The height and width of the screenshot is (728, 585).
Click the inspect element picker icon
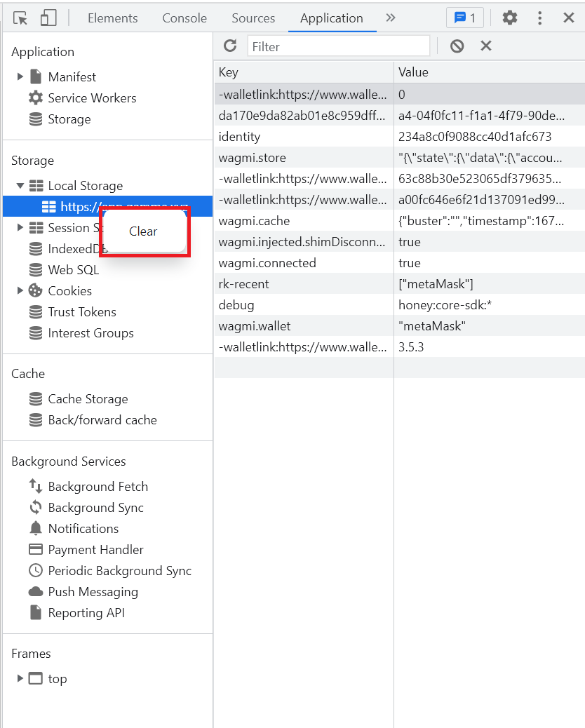tap(20, 18)
